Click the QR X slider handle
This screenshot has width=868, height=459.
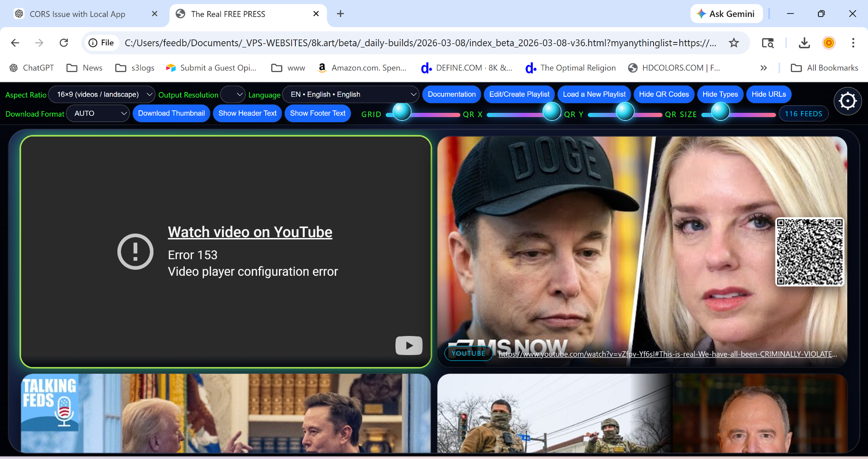552,112
